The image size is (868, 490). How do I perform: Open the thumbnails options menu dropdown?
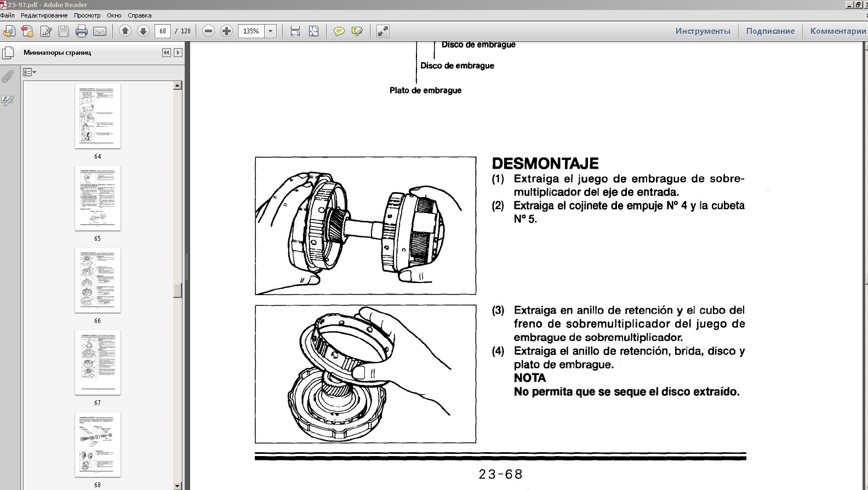30,72
